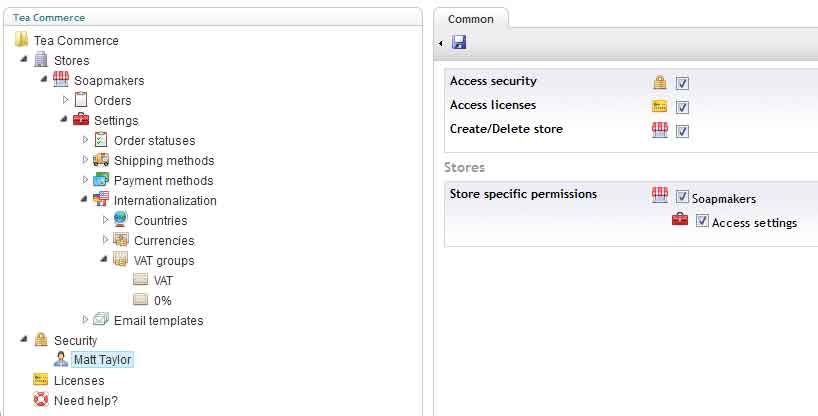
Task: Click the Licenses card icon in tree
Action: coord(41,380)
